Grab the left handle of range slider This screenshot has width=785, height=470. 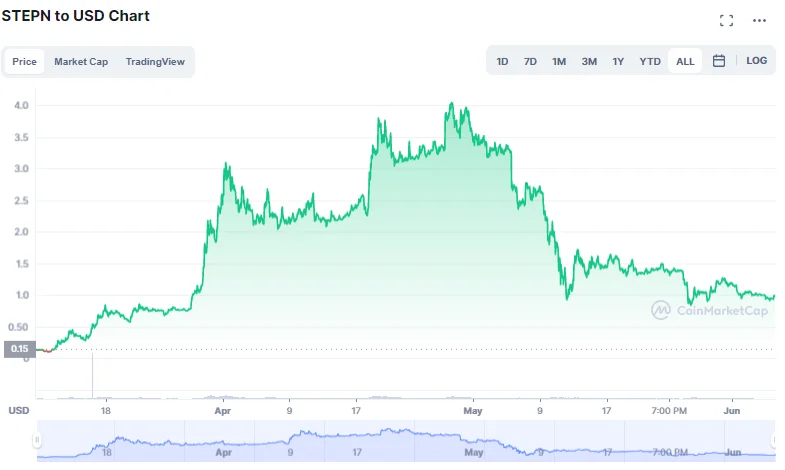tap(37, 440)
